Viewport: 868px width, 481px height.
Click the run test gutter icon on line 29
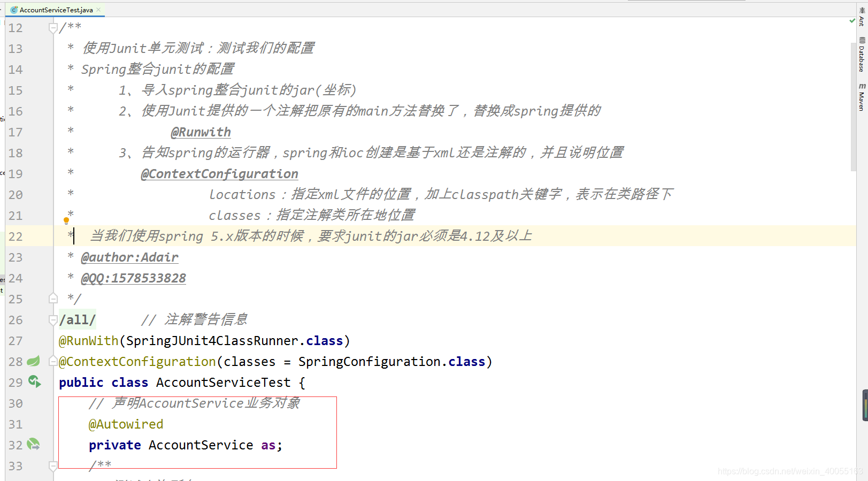click(34, 381)
